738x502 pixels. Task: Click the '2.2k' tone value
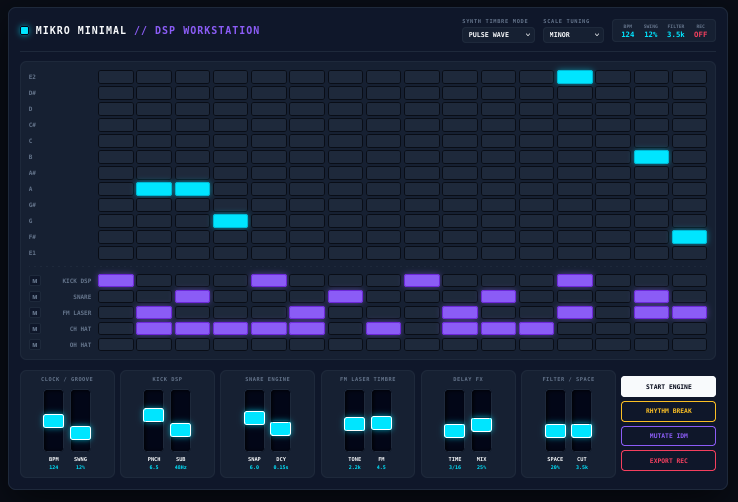point(354,468)
